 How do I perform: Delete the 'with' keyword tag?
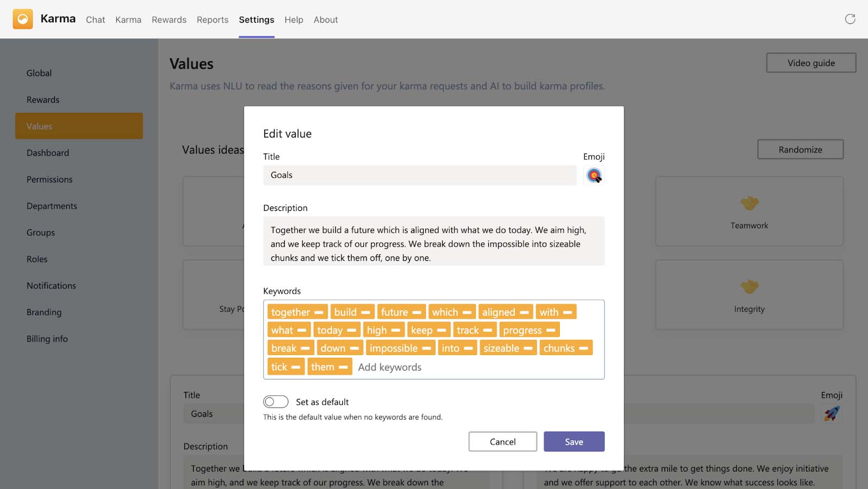[567, 312]
